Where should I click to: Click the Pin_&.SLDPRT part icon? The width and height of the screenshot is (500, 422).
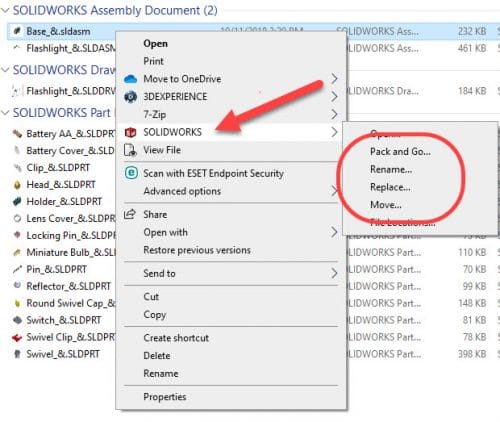click(17, 269)
